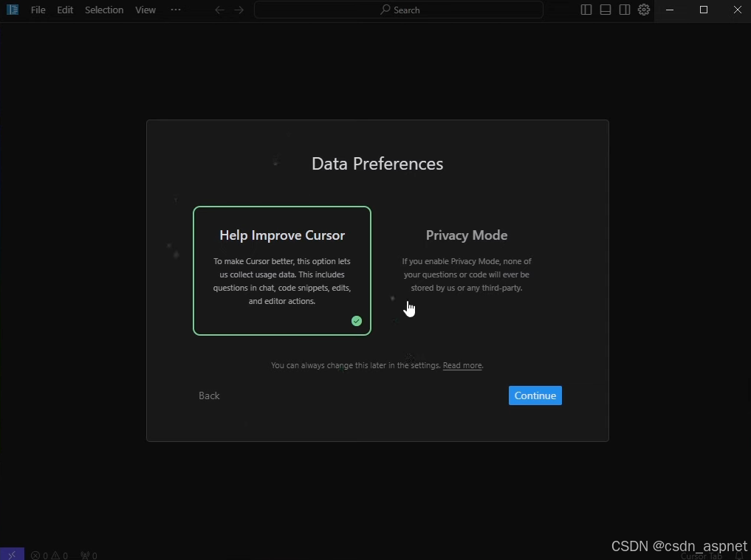The image size is (751, 560).
Task: Go back with the left arrow
Action: pyautogui.click(x=219, y=10)
